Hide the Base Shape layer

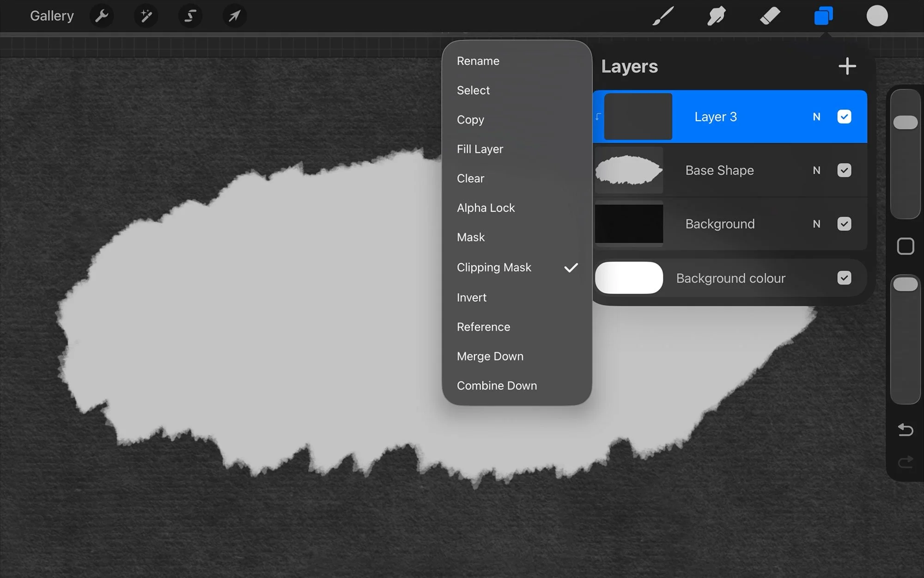point(844,170)
